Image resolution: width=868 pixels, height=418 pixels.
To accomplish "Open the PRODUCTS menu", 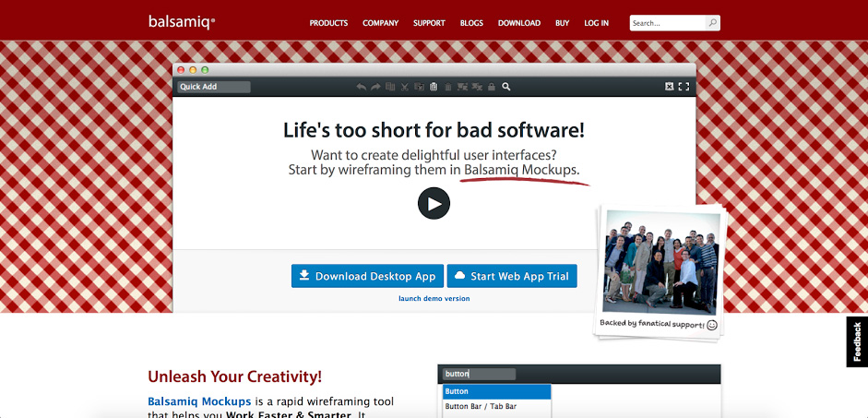I will pos(328,23).
